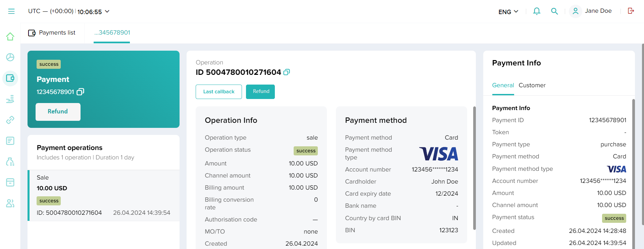Copy operation ID 5004780010271604
The image size is (644, 249).
click(287, 72)
